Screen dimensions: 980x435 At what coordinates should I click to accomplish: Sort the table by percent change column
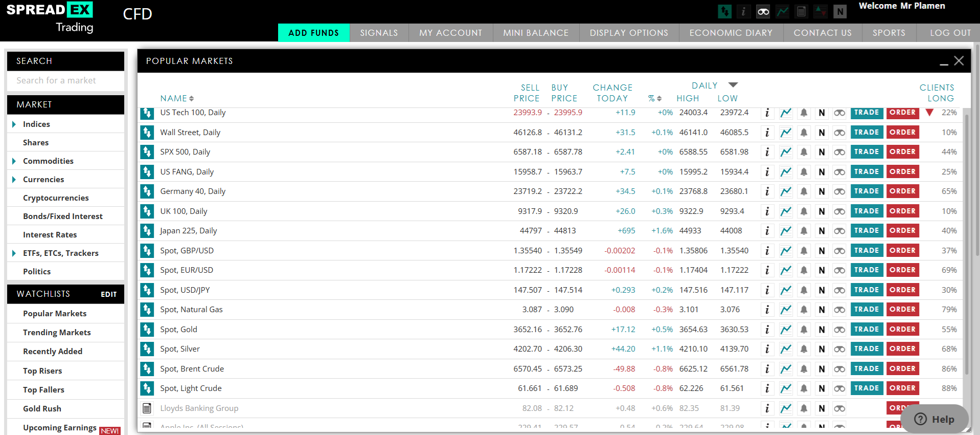655,98
